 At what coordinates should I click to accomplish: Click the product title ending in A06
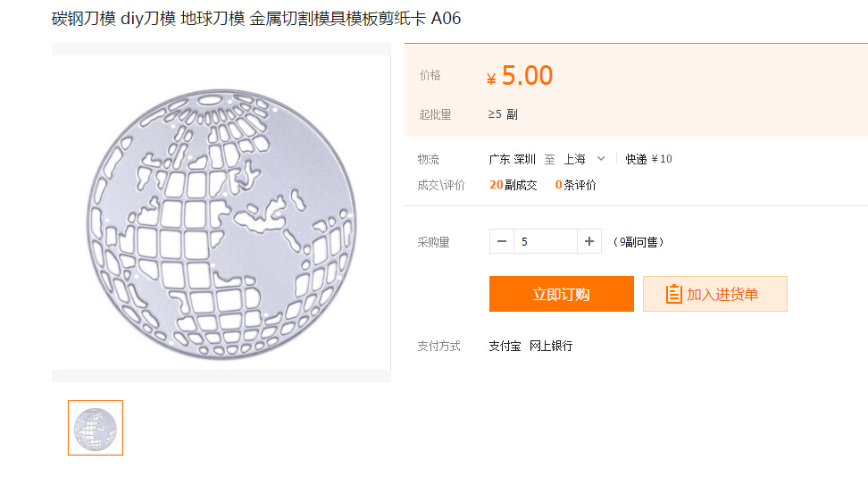(x=256, y=19)
